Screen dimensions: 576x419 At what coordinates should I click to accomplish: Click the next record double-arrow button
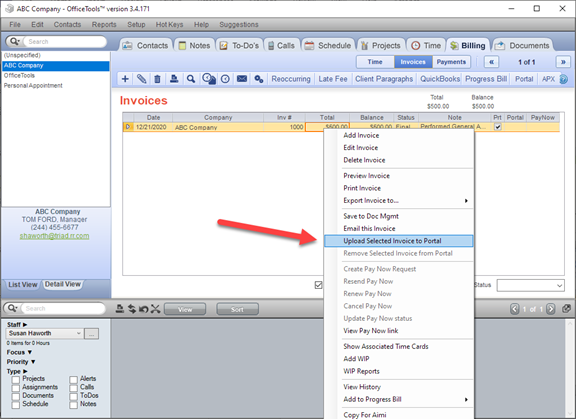(x=563, y=62)
